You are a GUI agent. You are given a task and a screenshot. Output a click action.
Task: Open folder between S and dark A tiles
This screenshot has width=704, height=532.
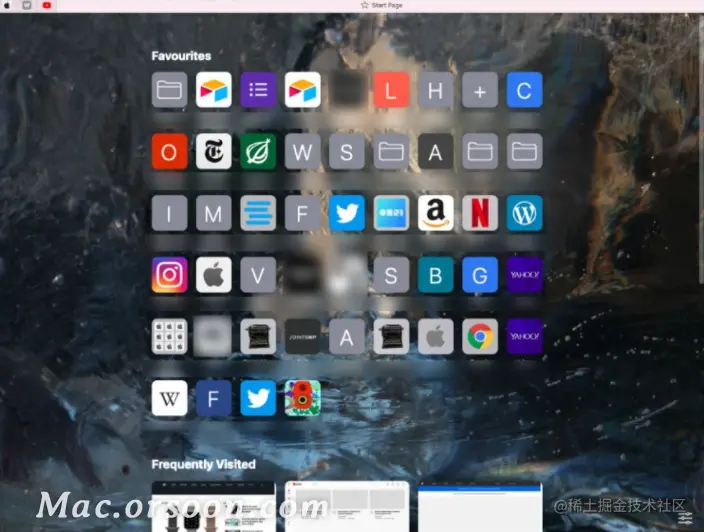tap(391, 151)
